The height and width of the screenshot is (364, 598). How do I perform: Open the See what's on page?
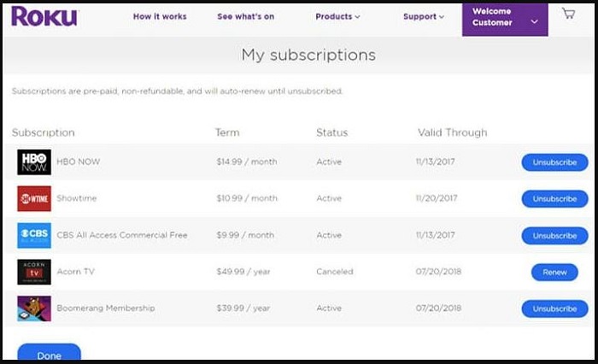[246, 16]
